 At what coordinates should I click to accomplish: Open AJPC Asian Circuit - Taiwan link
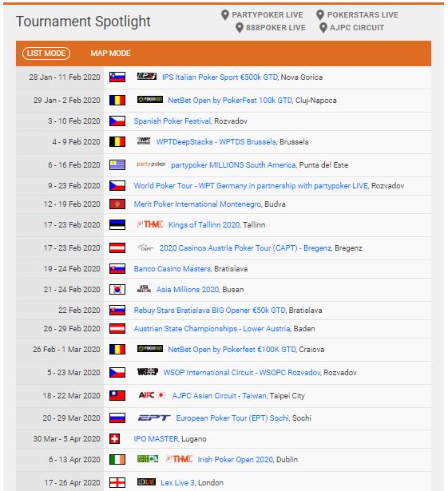220,395
